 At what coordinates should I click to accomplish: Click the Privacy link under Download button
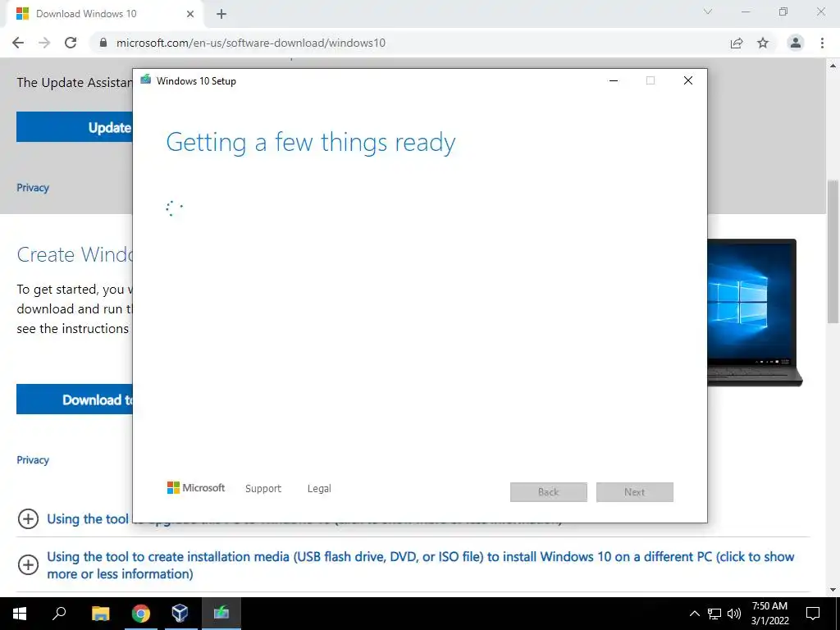coord(33,459)
